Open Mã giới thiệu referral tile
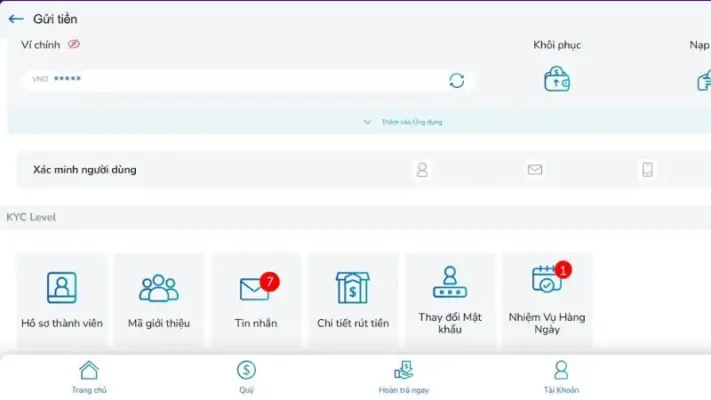 pos(158,299)
